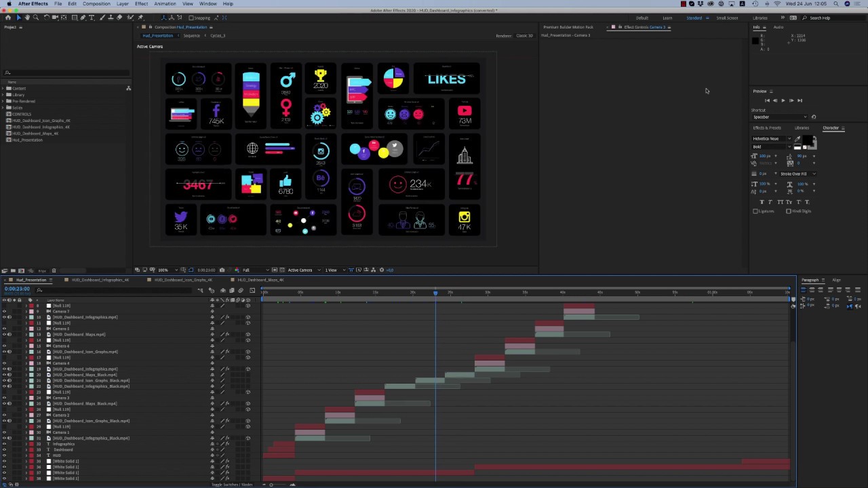Select the Default workspace
The height and width of the screenshot is (488, 868).
coord(642,18)
